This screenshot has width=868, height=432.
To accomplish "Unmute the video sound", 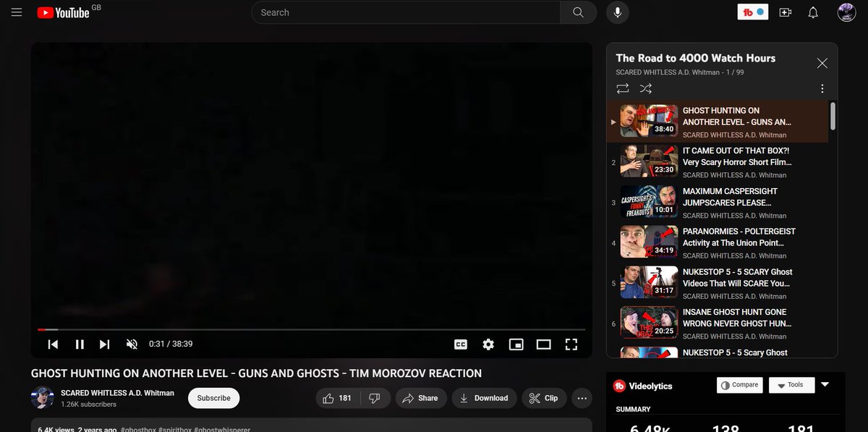I will click(x=132, y=344).
